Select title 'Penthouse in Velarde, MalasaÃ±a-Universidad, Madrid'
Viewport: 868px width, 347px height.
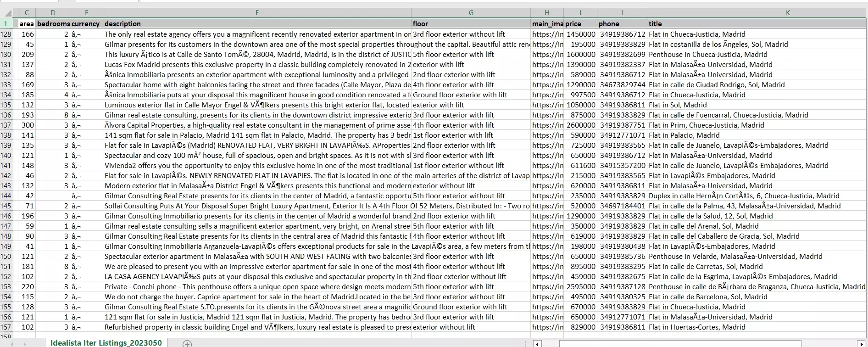click(757, 256)
